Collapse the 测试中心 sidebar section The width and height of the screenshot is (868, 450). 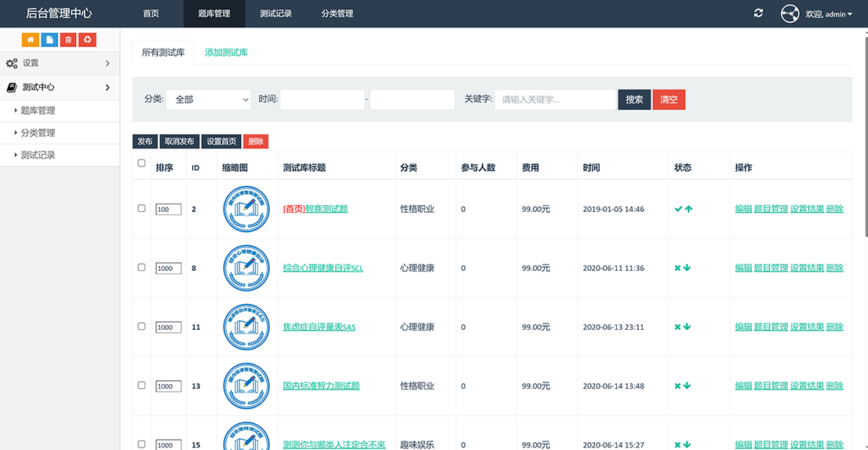(60, 87)
